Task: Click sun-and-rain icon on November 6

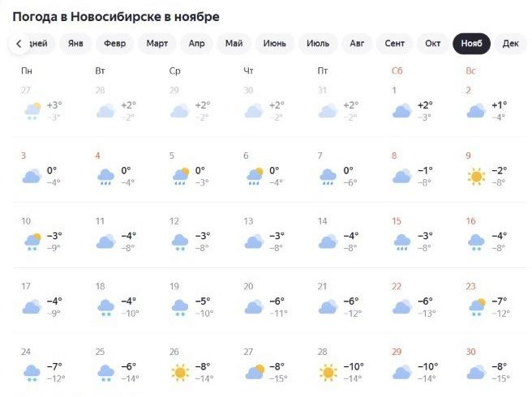Action: click(x=254, y=176)
